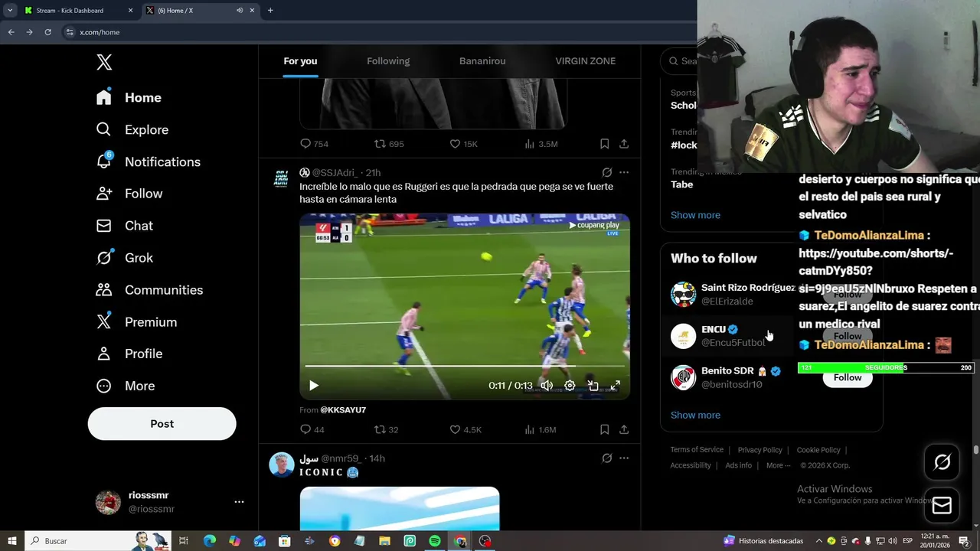
Task: Open account options next to riosssmr
Action: click(239, 502)
